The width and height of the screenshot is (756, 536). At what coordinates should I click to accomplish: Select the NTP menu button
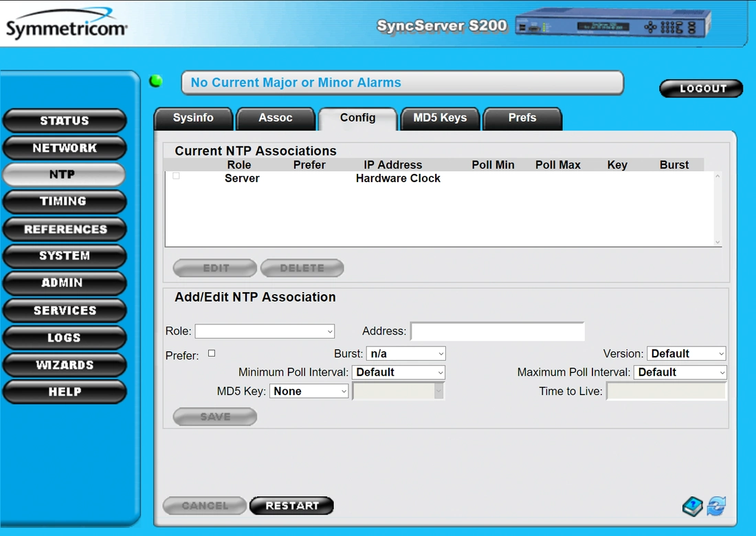(x=64, y=175)
